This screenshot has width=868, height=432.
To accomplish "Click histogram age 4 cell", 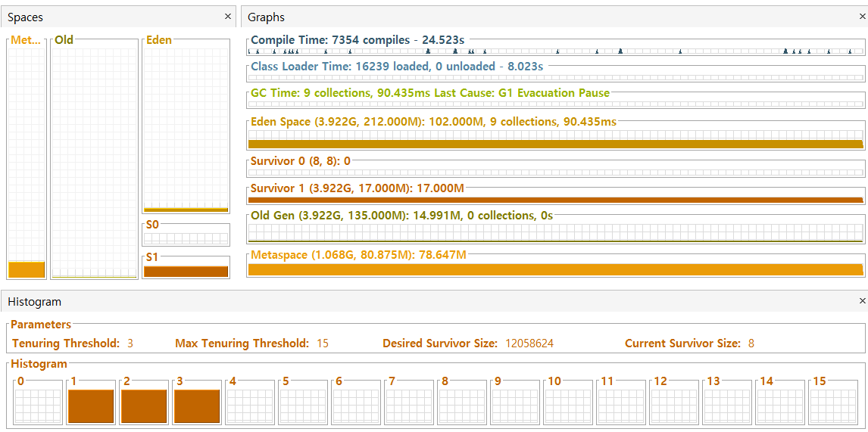I will [x=250, y=406].
